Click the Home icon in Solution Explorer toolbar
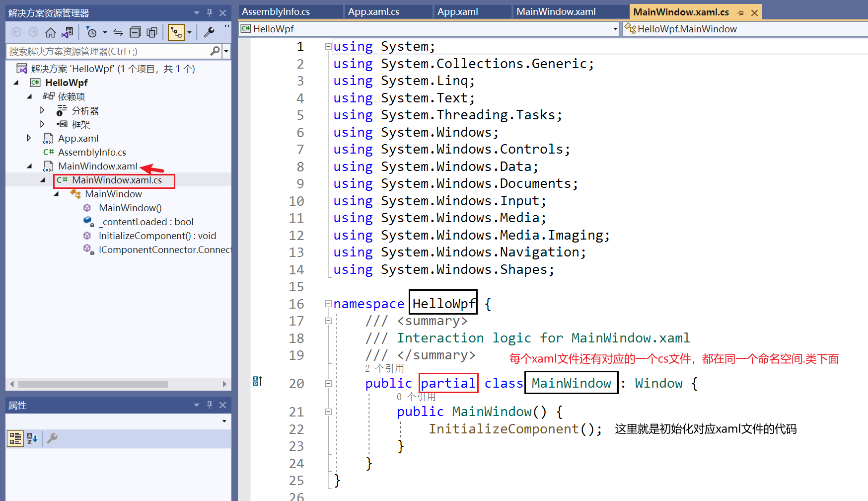This screenshot has width=868, height=501. pyautogui.click(x=50, y=33)
